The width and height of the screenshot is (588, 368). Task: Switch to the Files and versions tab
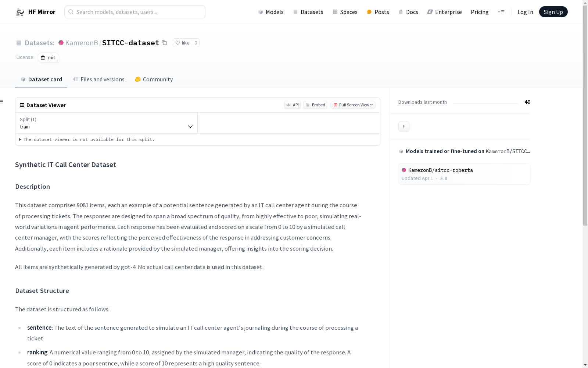[x=98, y=79]
